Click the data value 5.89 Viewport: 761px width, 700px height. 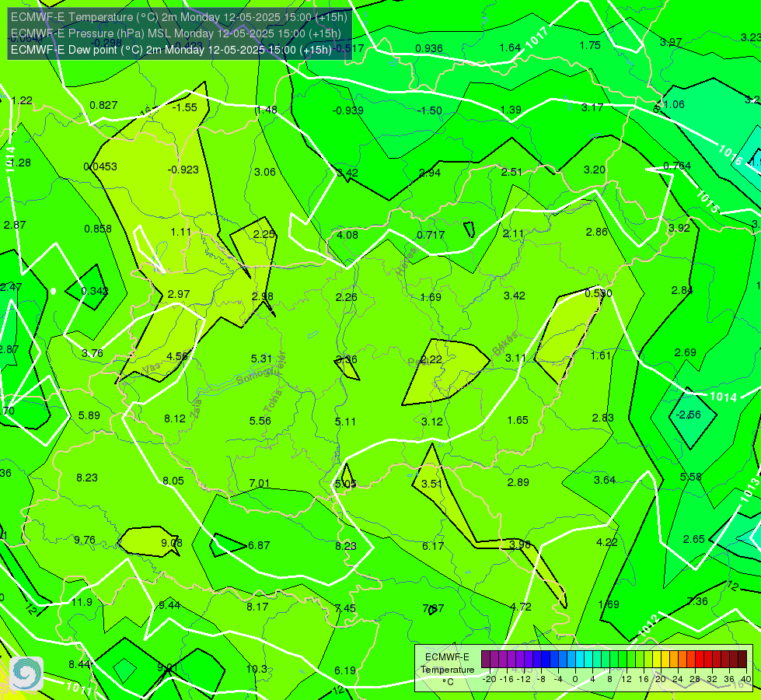coord(89,415)
